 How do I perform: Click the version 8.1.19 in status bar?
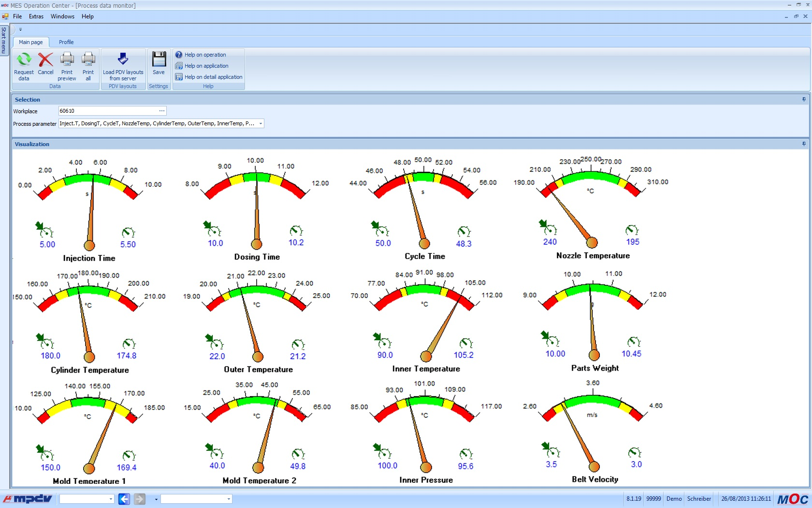[634, 499]
